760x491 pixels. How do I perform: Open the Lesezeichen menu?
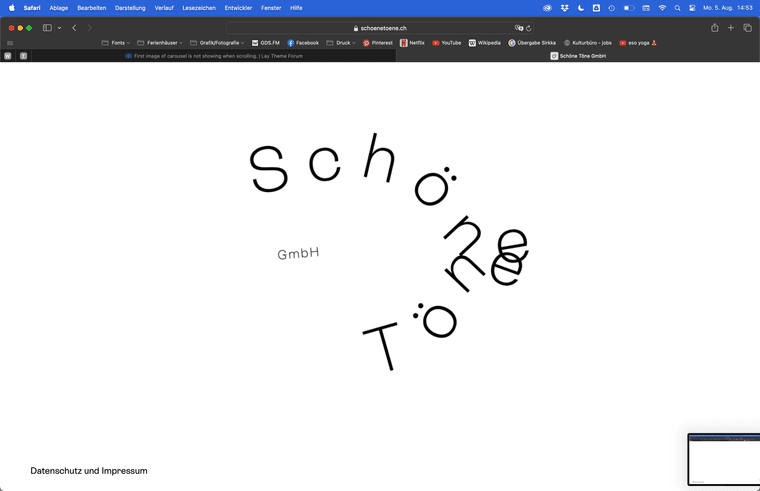(x=198, y=8)
